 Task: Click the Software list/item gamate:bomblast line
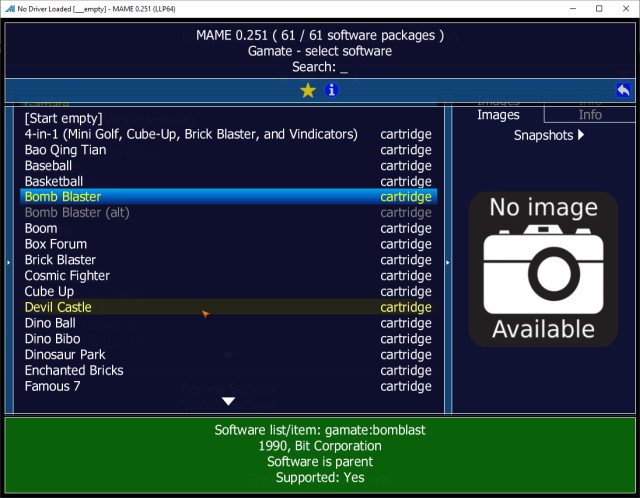pos(320,430)
